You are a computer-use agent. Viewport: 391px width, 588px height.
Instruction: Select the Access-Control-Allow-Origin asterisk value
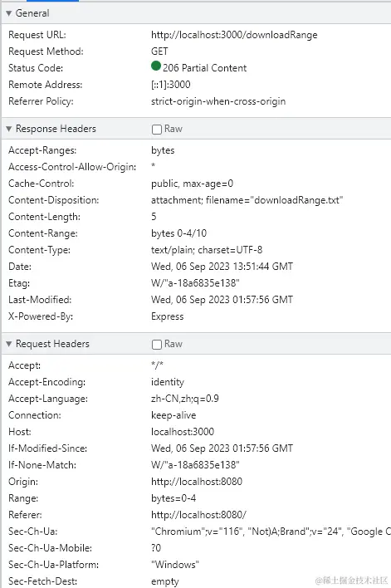153,165
